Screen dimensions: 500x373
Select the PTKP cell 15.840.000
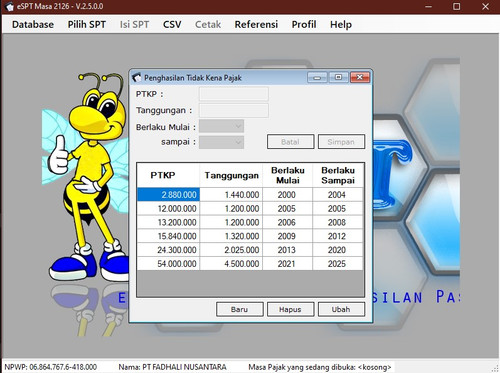168,236
